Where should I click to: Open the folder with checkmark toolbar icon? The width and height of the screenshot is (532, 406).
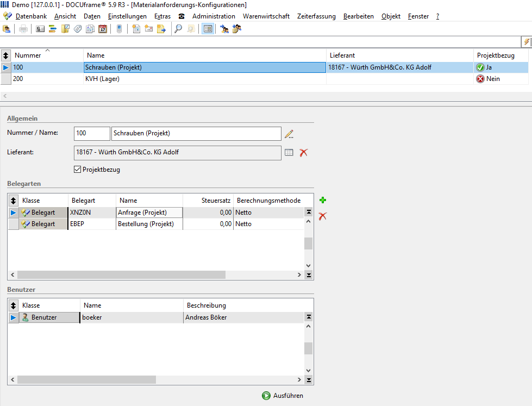[65, 29]
